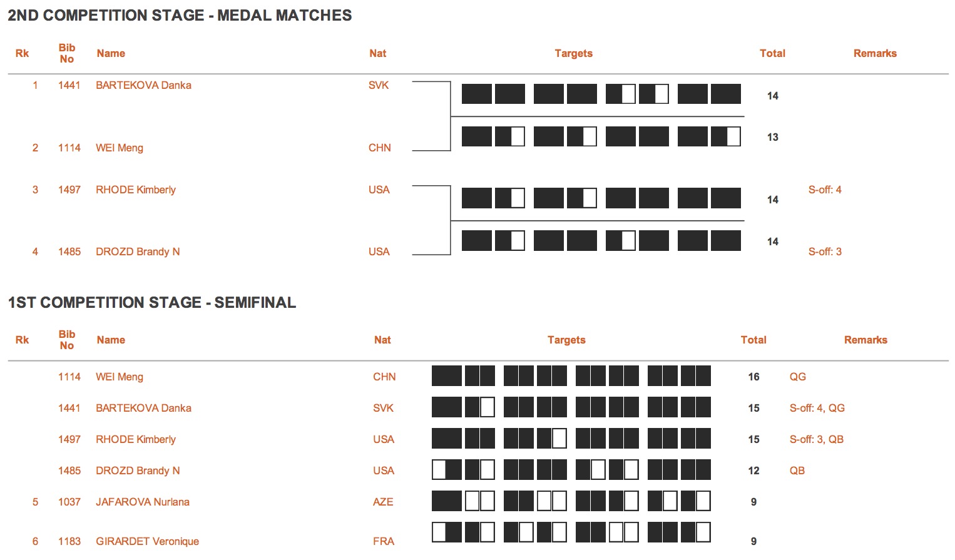The height and width of the screenshot is (560, 955).
Task: Click bib number 1183
Action: click(x=69, y=541)
